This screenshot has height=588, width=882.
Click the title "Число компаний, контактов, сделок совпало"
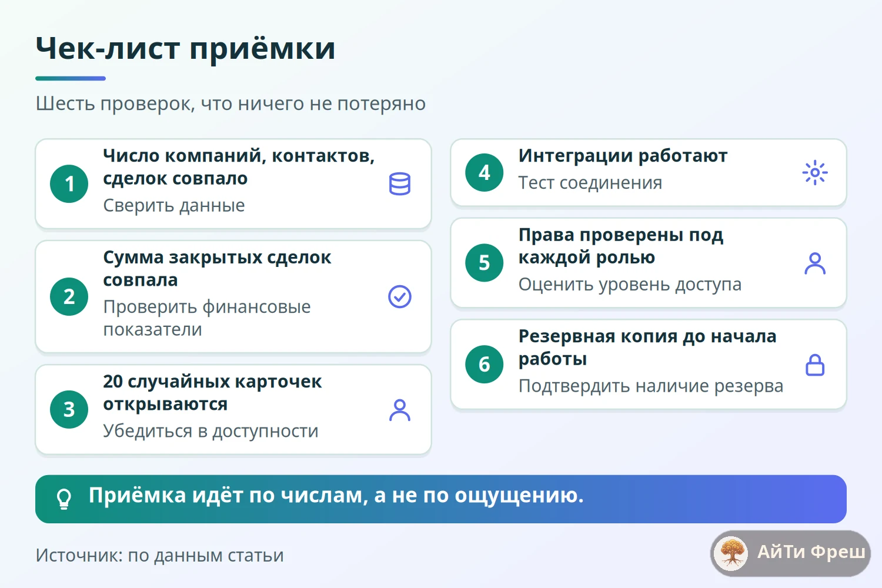coord(239,167)
